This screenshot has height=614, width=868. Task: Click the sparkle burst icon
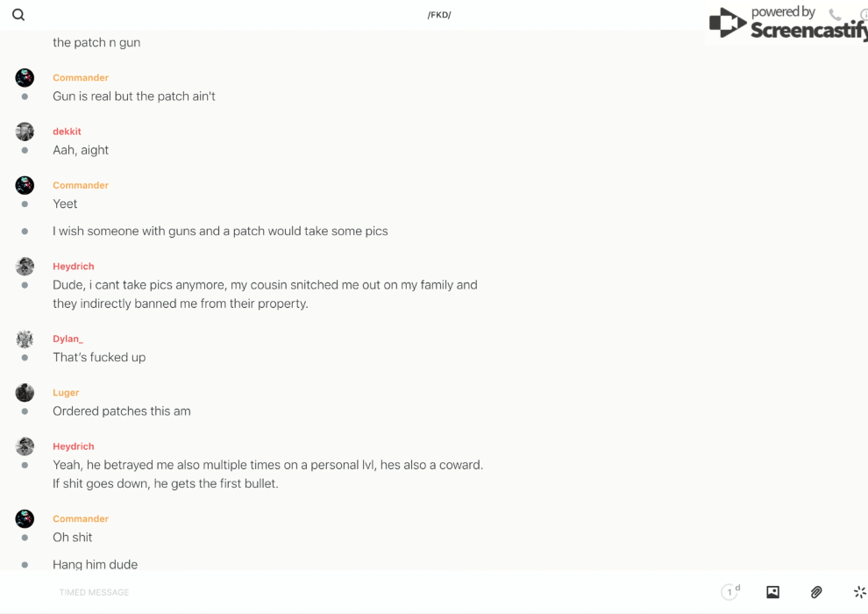[859, 592]
